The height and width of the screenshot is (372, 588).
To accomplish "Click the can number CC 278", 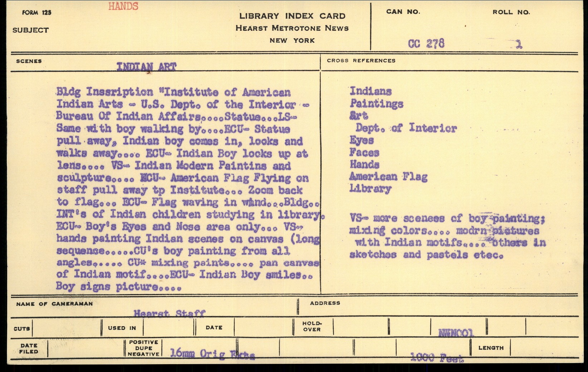I will pos(426,44).
